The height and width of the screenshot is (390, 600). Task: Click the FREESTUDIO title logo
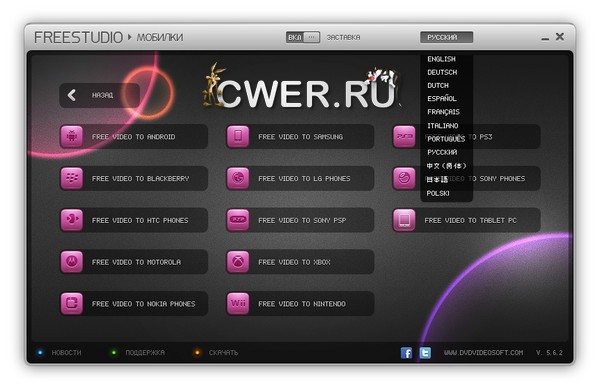click(x=78, y=38)
